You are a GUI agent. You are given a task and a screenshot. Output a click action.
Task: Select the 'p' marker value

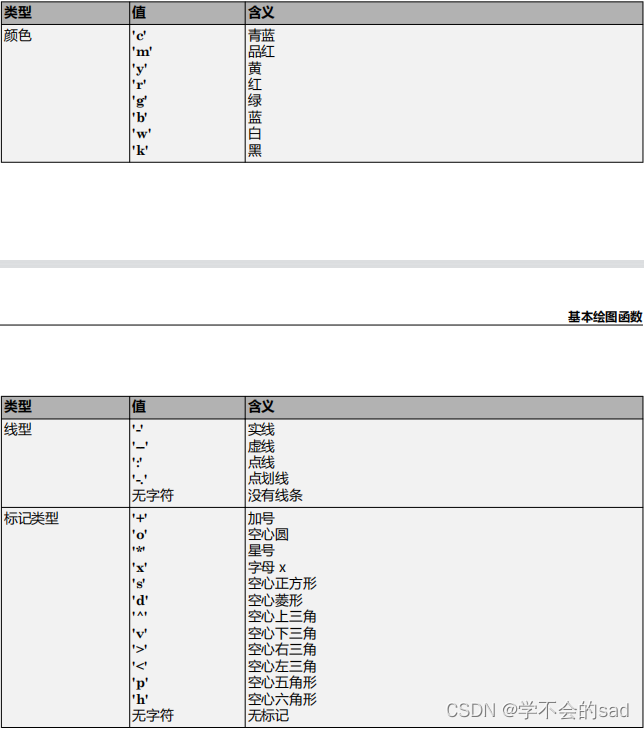(139, 683)
